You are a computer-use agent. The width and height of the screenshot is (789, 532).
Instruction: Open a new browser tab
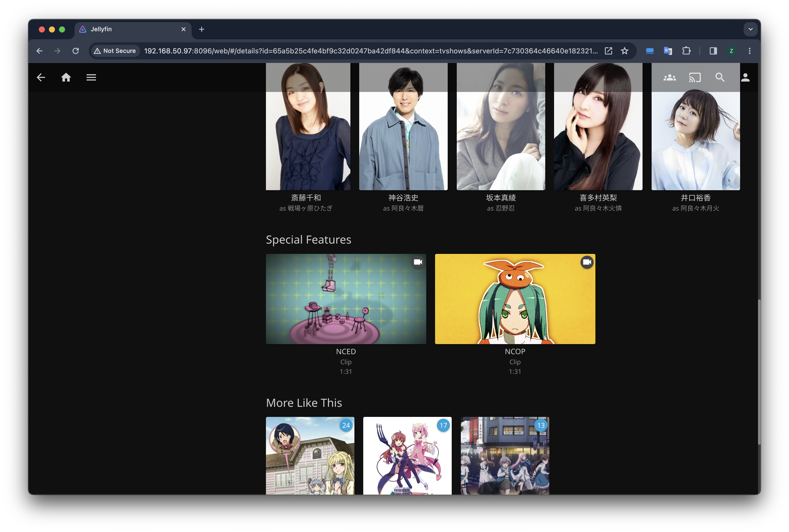coord(201,28)
